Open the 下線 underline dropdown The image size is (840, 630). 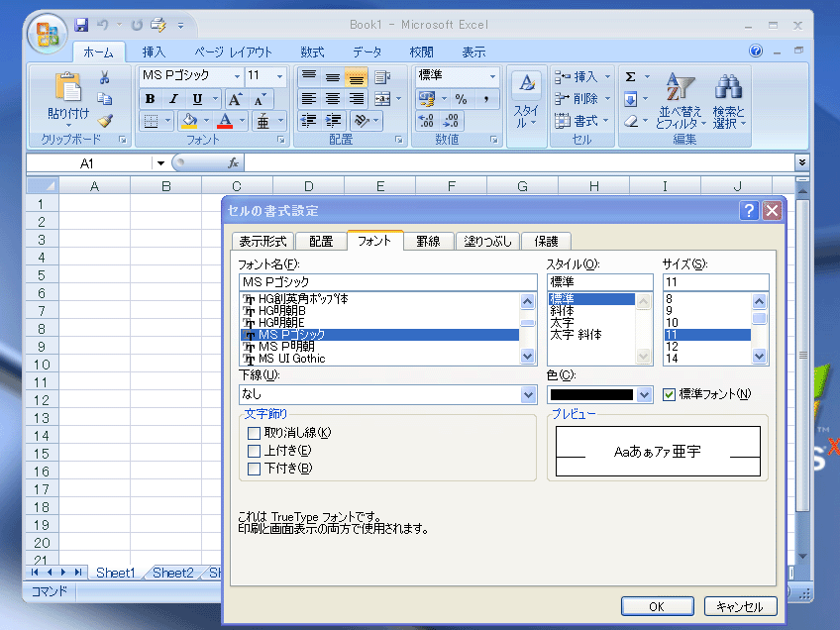pos(528,394)
